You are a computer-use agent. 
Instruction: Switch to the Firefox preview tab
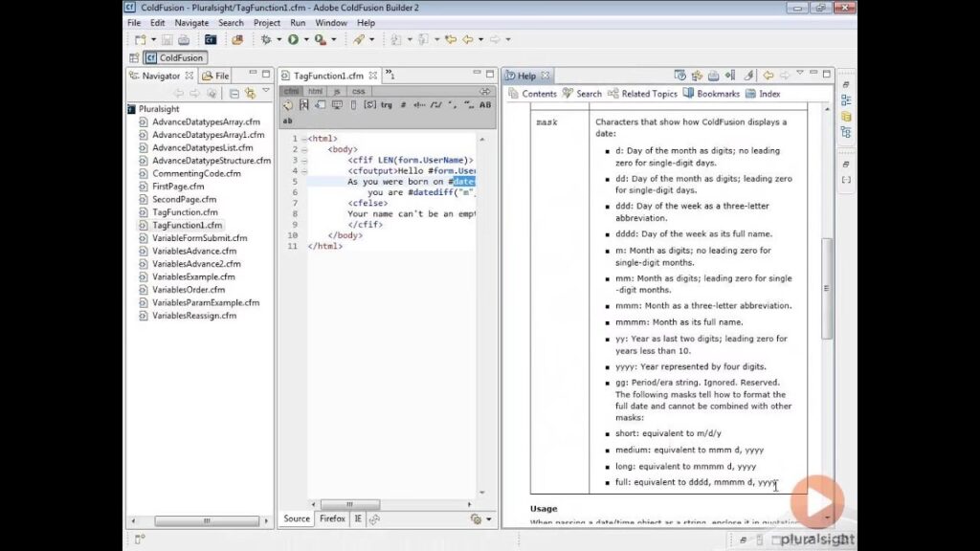click(x=332, y=518)
